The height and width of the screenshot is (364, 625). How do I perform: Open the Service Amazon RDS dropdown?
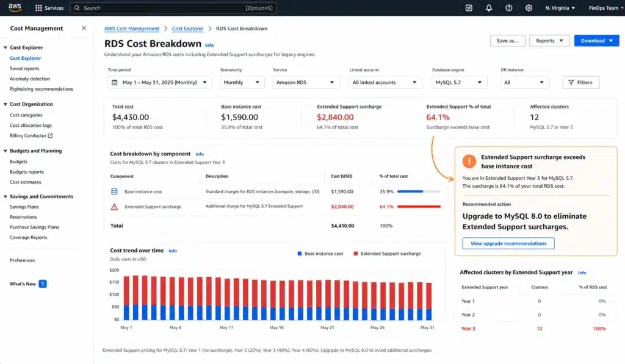306,82
